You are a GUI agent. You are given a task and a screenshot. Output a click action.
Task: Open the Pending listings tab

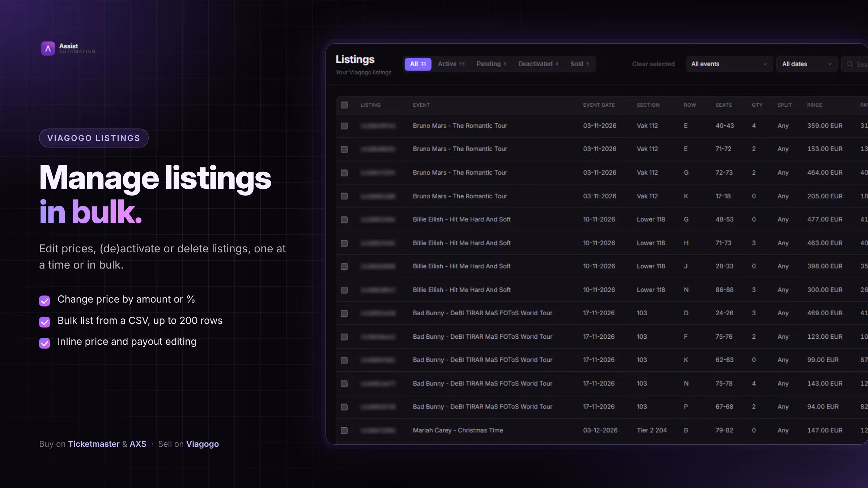(492, 64)
